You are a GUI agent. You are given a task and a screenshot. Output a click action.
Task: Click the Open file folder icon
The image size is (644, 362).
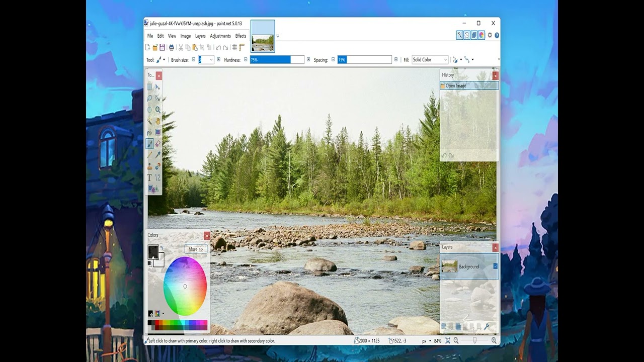(x=155, y=47)
